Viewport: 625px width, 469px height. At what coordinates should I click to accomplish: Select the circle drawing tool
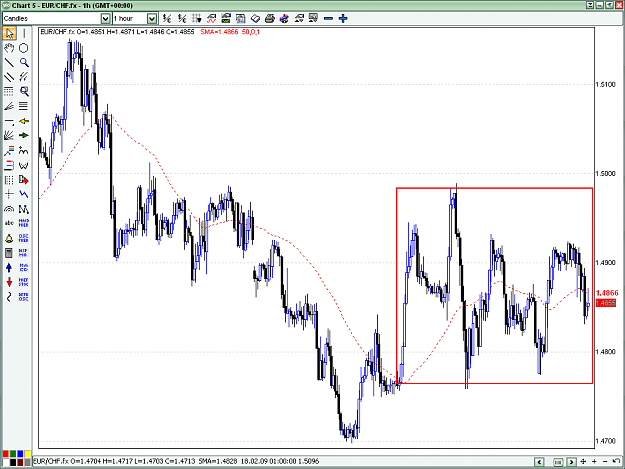(x=24, y=48)
